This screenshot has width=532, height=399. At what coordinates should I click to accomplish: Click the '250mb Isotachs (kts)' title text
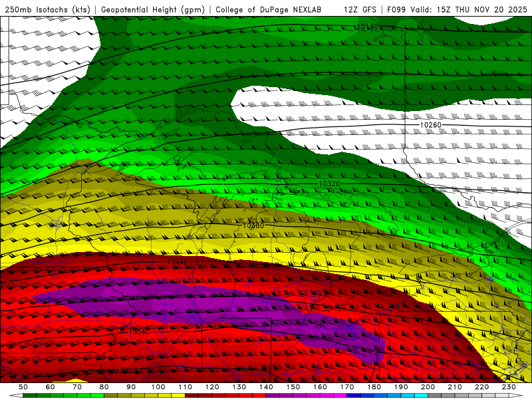click(47, 9)
